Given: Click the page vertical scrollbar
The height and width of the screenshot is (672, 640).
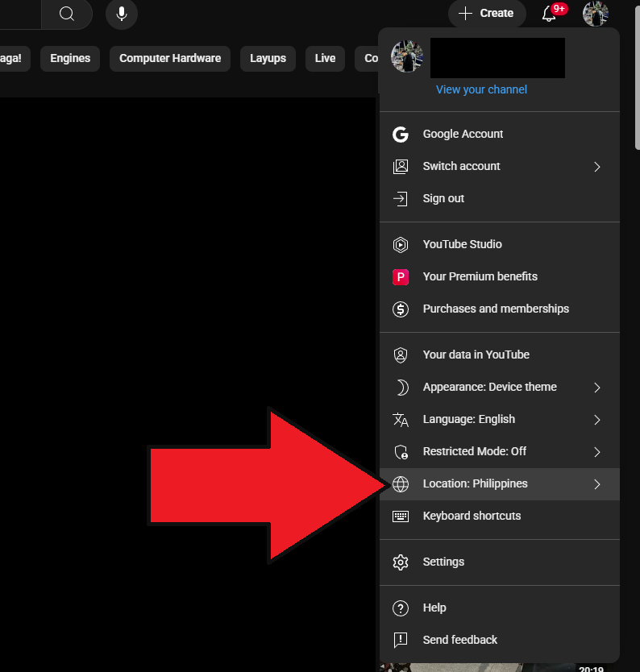Looking at the screenshot, I should coord(638,77).
